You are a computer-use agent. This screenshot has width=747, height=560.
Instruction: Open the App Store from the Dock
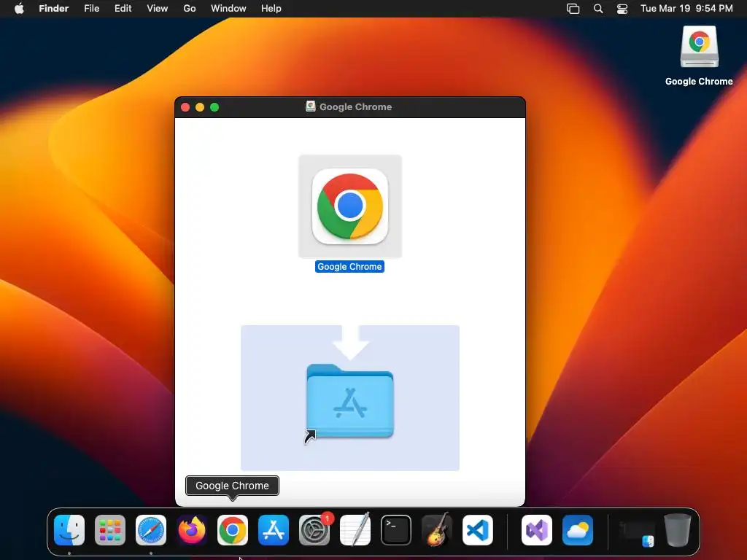pyautogui.click(x=274, y=530)
